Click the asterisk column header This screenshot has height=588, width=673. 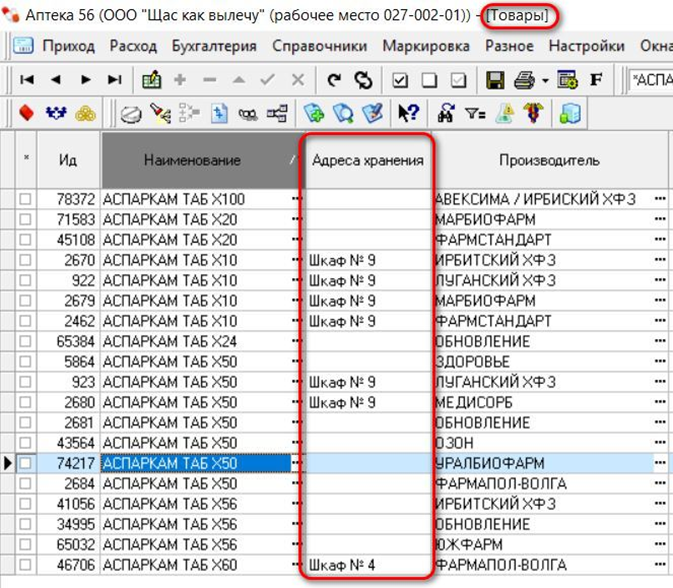click(26, 160)
